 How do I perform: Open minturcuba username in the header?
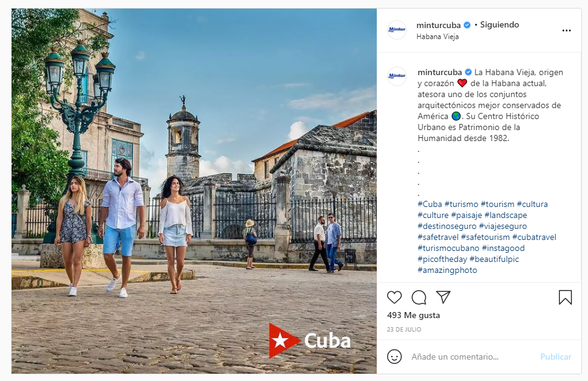click(x=438, y=25)
